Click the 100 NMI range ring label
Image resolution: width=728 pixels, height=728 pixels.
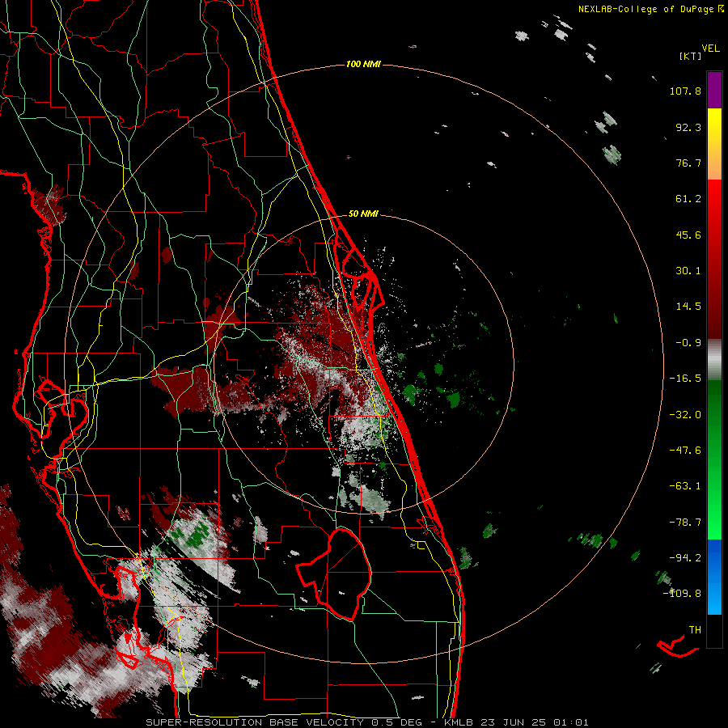pos(363,64)
